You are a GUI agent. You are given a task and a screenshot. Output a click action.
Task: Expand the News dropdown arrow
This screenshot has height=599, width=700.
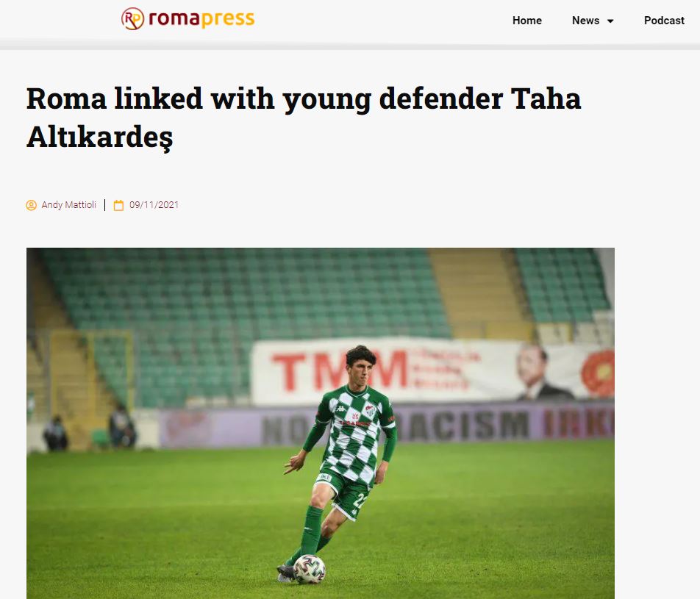(610, 21)
